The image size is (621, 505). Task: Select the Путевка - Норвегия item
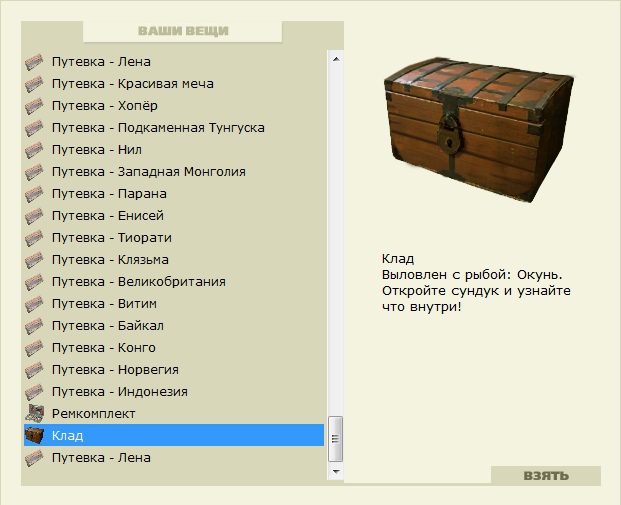[174, 370]
